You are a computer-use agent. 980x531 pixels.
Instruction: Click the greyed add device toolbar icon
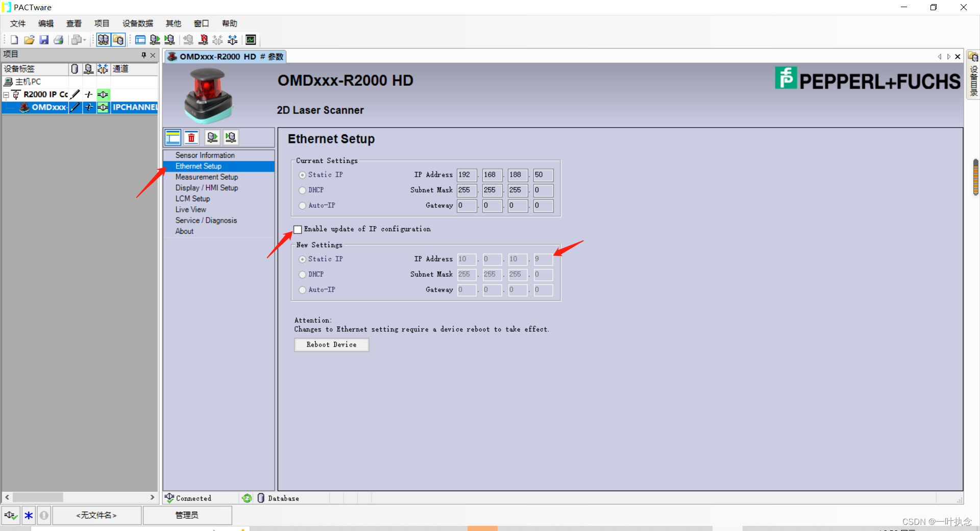(188, 40)
